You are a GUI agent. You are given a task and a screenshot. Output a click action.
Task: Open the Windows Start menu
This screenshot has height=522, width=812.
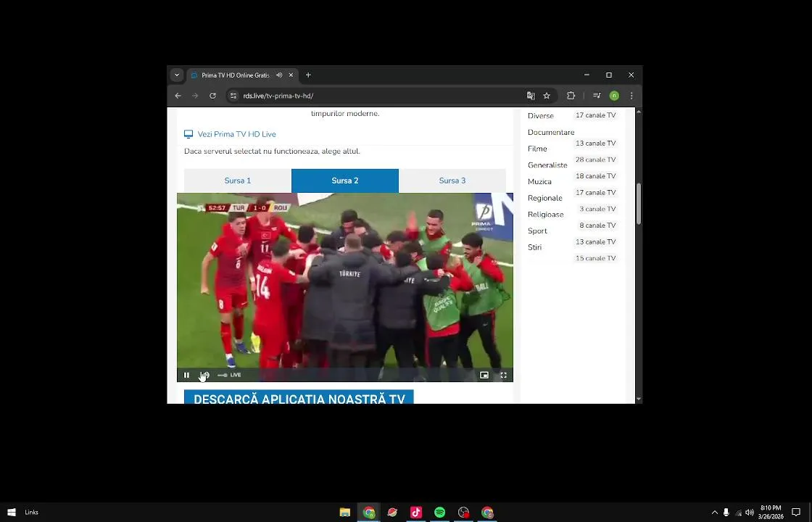click(12, 512)
